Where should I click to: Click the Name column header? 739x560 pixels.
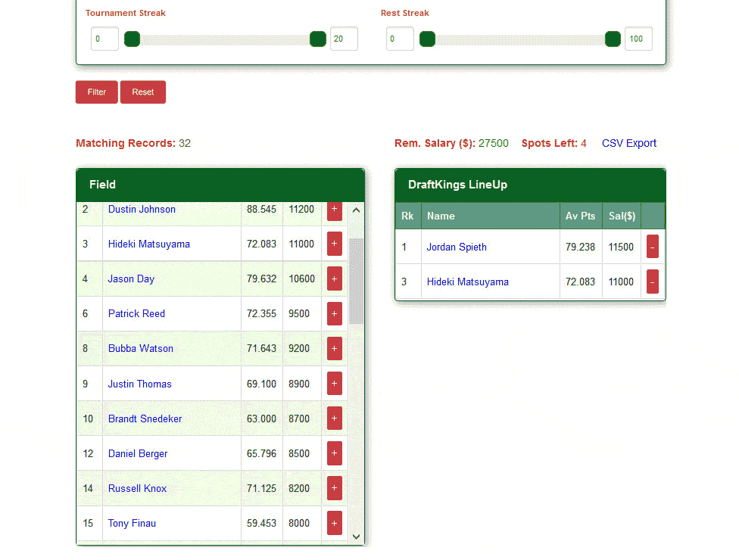coord(491,216)
